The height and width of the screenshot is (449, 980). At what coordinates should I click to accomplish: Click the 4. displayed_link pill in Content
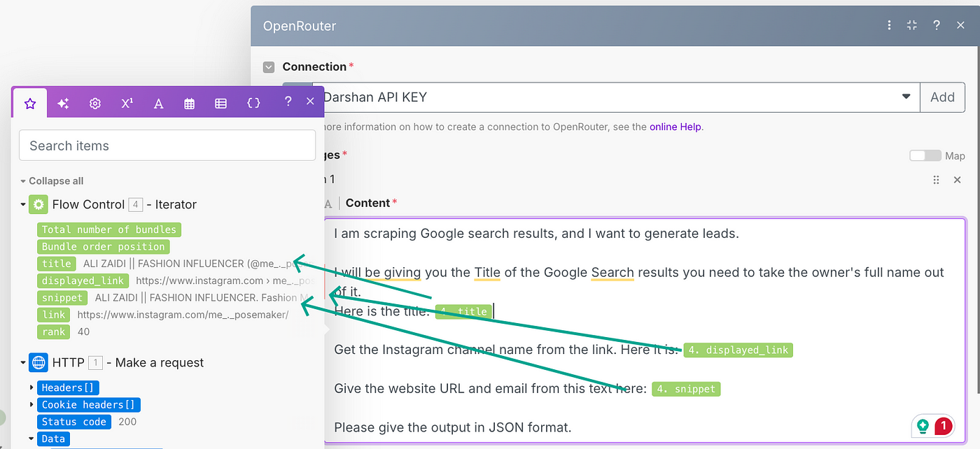coord(738,350)
